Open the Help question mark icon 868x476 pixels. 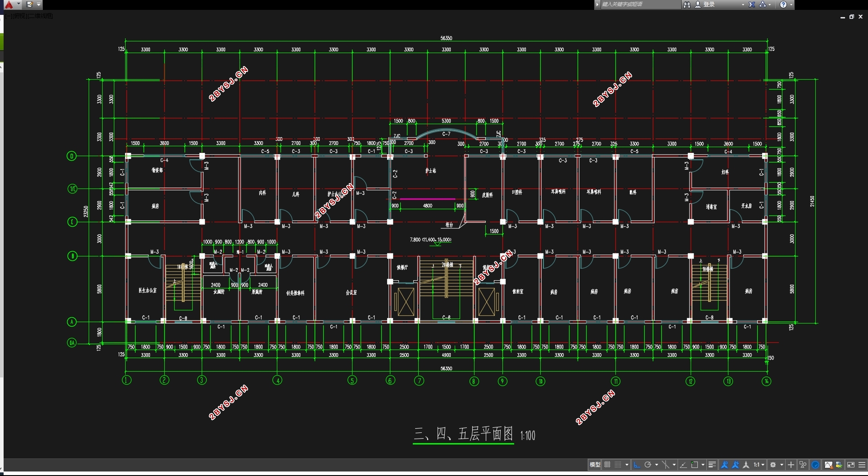point(783,4)
